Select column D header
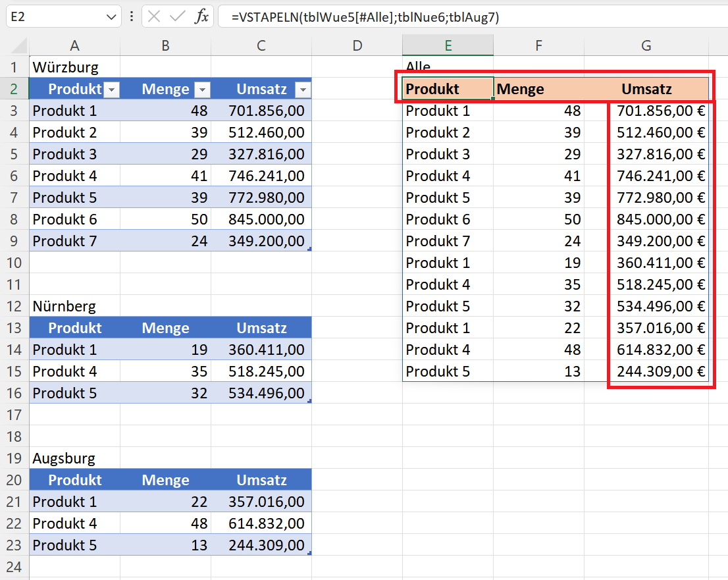 click(357, 45)
